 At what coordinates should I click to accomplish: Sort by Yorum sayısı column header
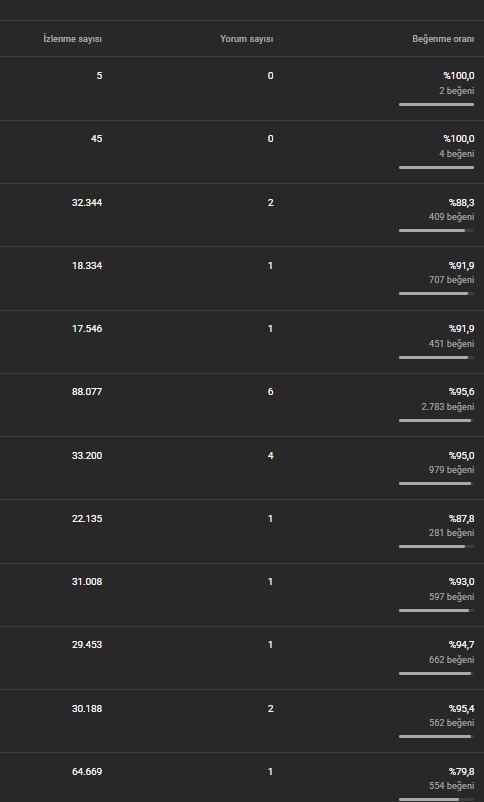[x=247, y=39]
